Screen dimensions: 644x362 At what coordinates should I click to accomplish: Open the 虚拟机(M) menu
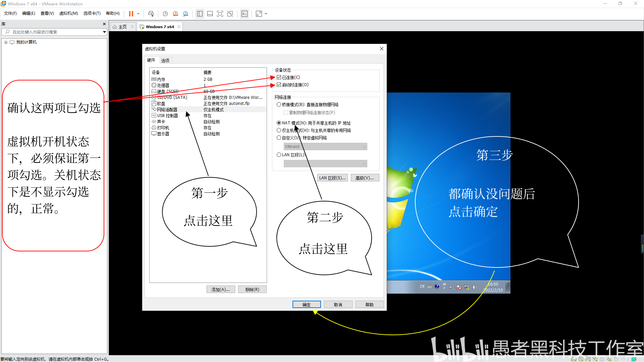pos(68,13)
